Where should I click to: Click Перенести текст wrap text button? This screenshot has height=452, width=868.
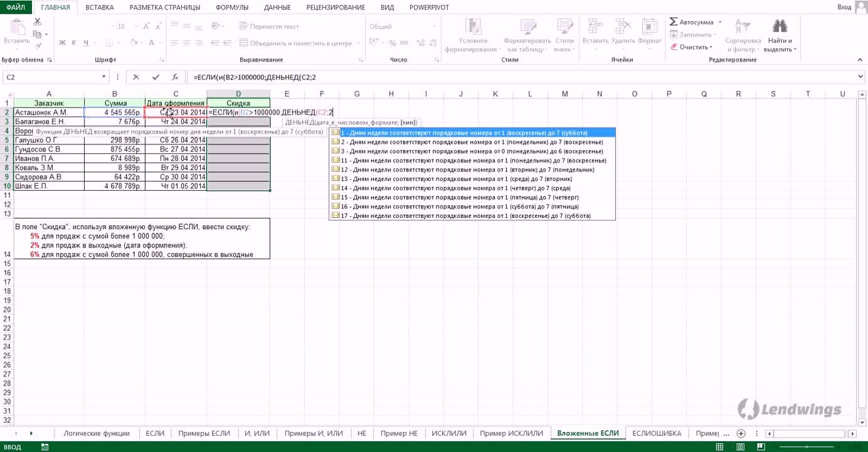268,26
